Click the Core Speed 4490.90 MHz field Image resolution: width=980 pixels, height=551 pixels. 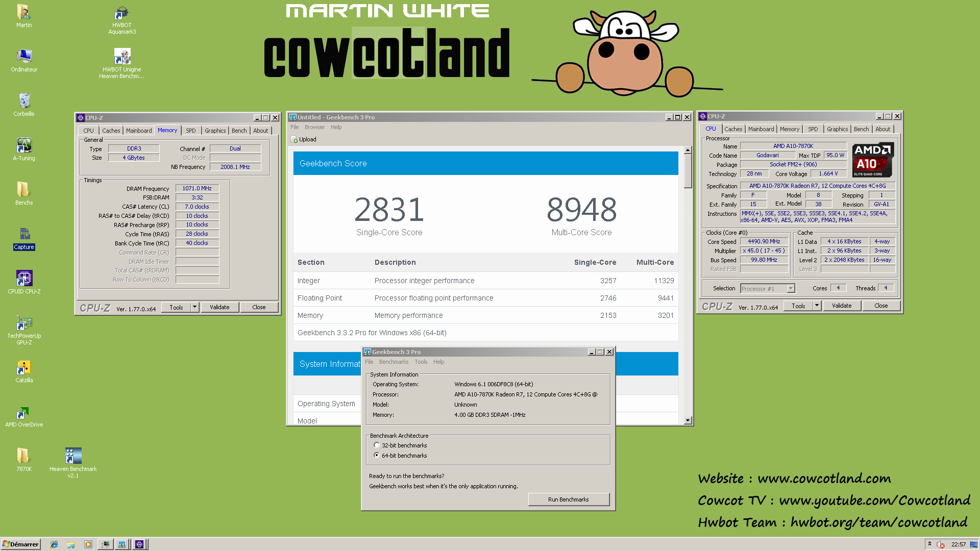click(764, 241)
